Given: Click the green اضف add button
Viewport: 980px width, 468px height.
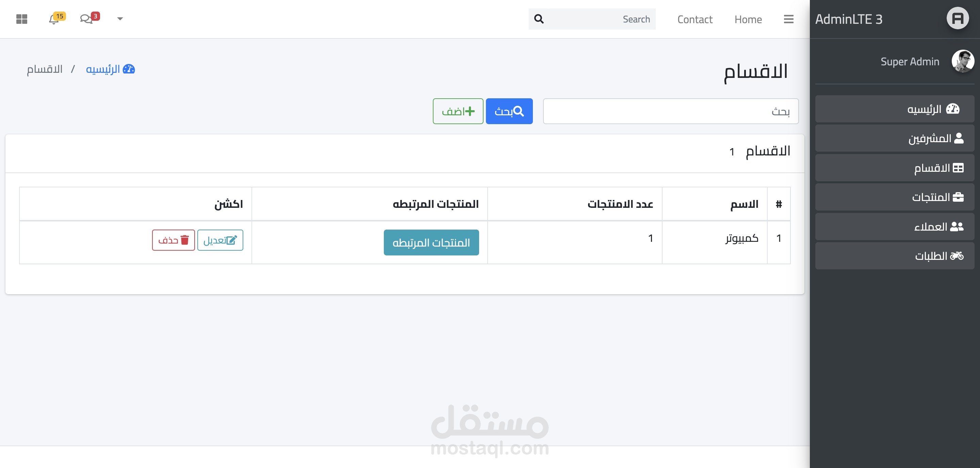Looking at the screenshot, I should (458, 112).
